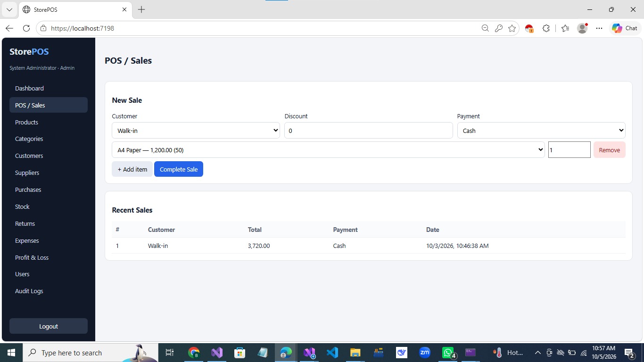This screenshot has height=362, width=644.
Task: Close the StorePOS browser tab
Action: (124, 9)
